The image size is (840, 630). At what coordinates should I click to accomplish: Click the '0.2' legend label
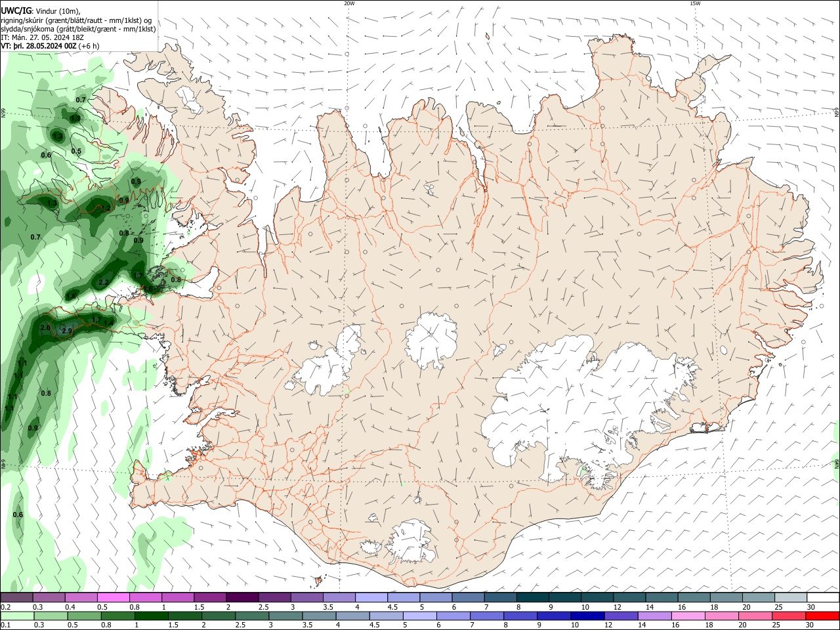5,607
